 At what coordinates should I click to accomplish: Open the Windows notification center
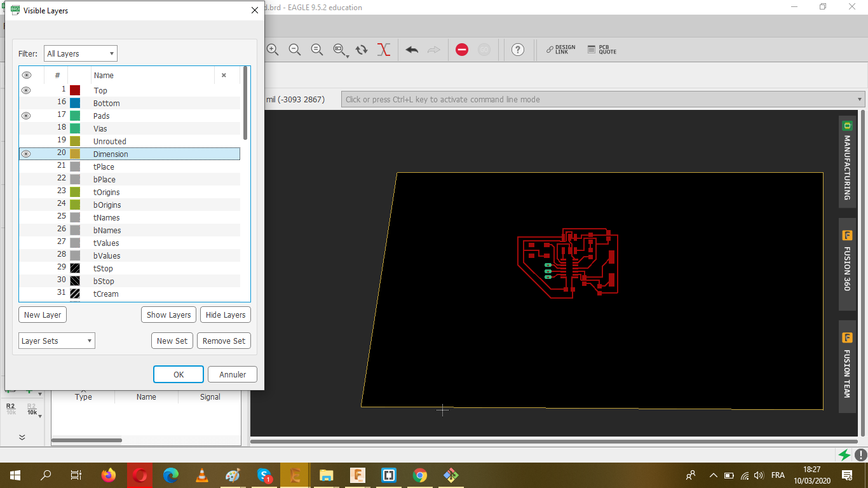coord(846,475)
